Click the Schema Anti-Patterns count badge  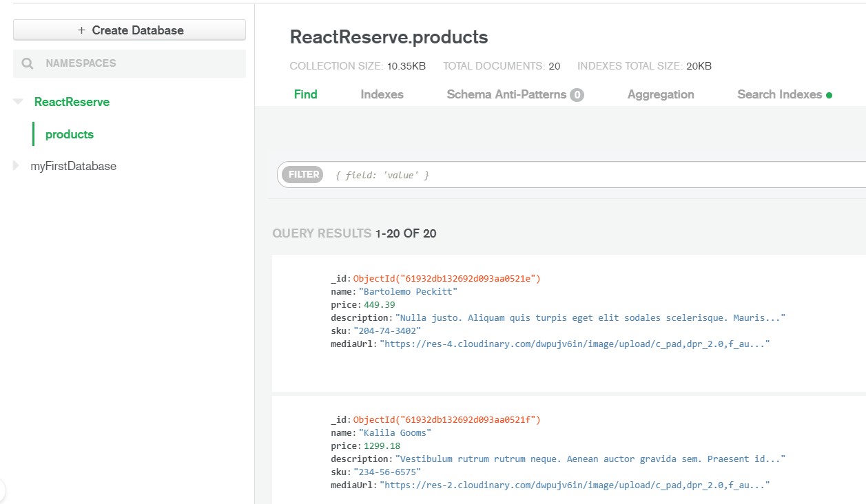577,95
